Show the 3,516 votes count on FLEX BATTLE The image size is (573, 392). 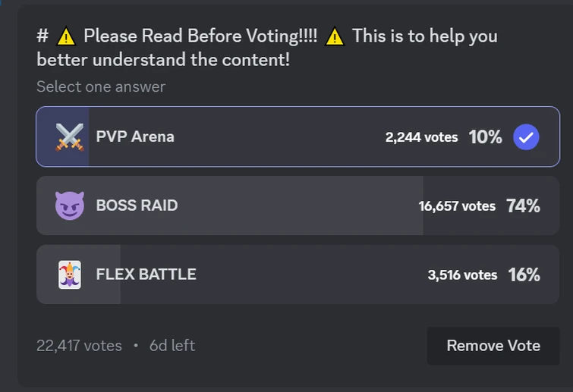coord(462,275)
